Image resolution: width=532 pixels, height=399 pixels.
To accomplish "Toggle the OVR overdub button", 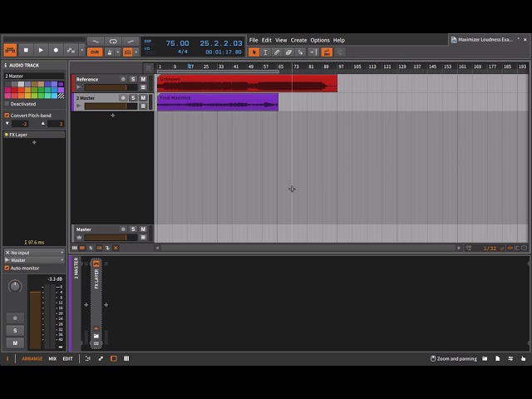I will [95, 52].
